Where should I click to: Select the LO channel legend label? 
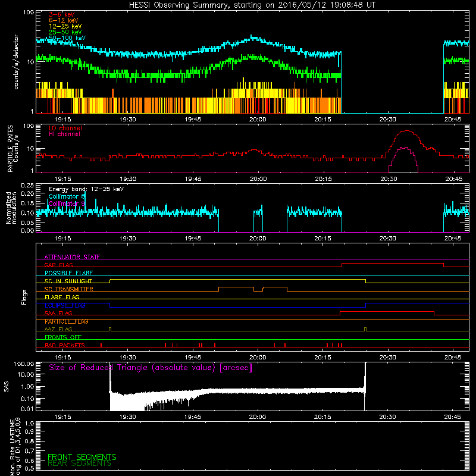tap(65, 128)
